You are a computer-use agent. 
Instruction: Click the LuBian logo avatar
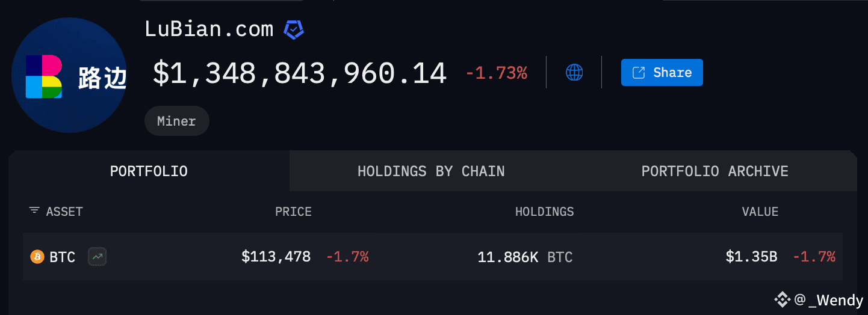68,75
